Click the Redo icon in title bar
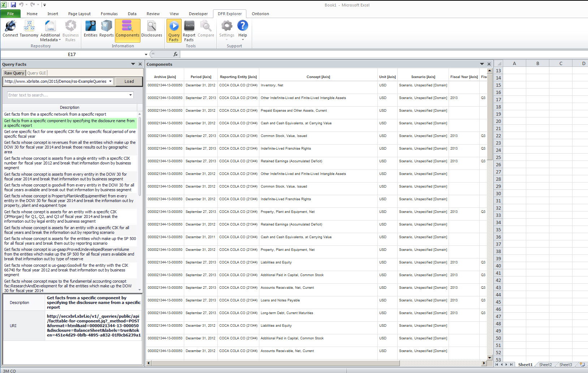Viewport: 588px width, 373px height. pyautogui.click(x=33, y=5)
